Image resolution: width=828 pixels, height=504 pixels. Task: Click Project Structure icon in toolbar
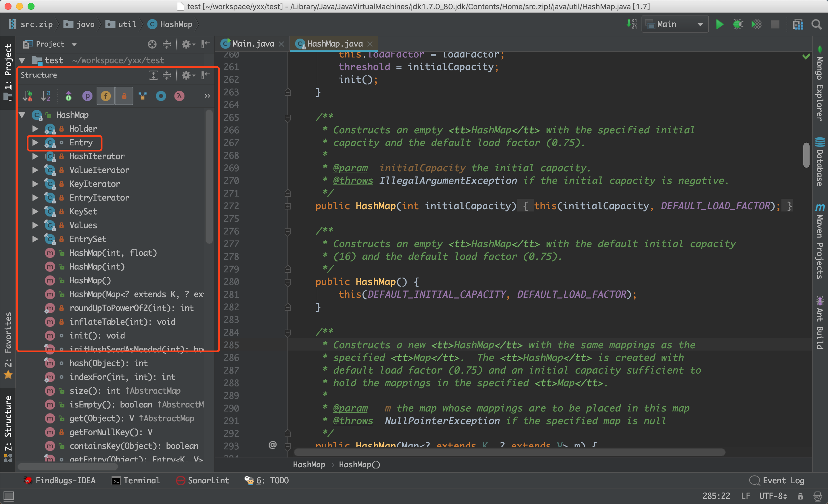click(798, 24)
